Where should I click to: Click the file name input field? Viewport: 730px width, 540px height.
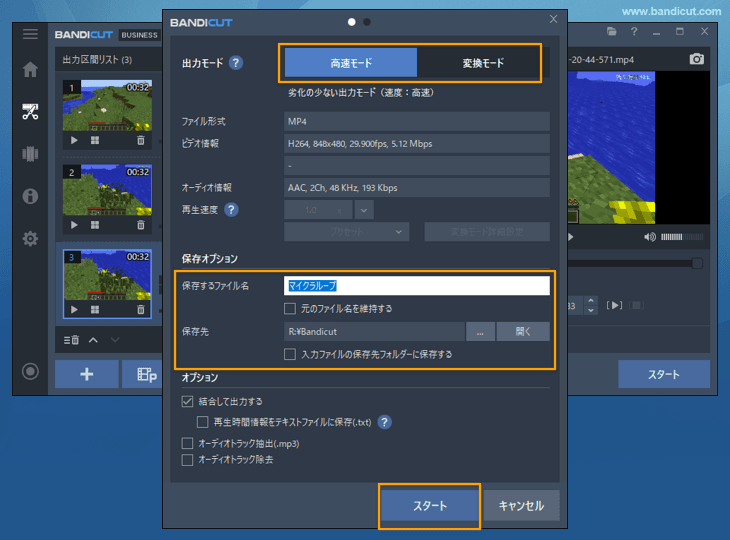click(417, 286)
